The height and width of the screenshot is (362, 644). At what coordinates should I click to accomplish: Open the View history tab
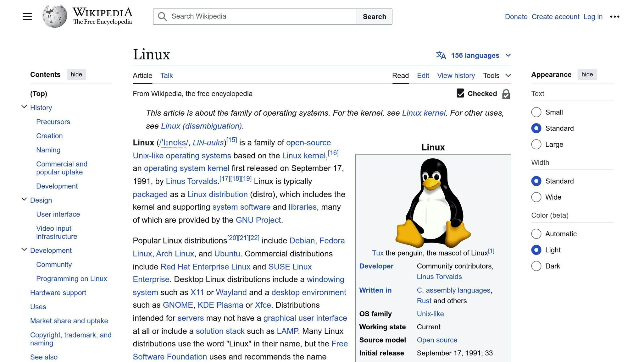pos(456,75)
